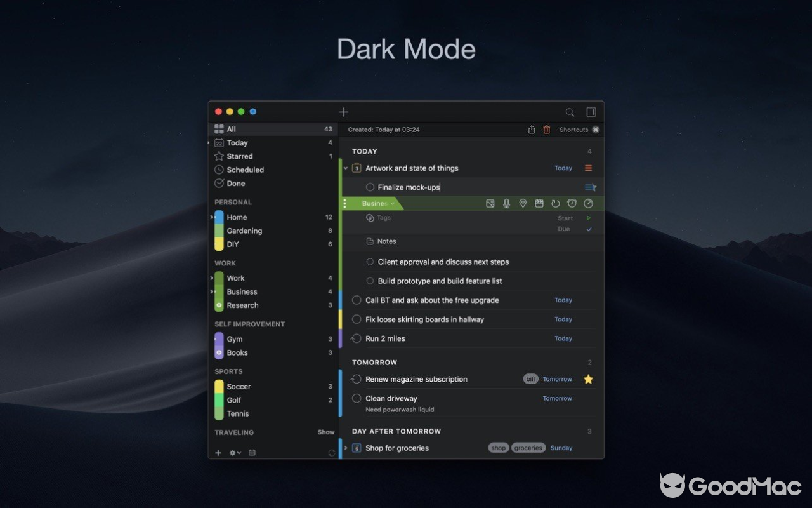Open the Business title dropdown chevron
812x508 pixels.
[391, 203]
